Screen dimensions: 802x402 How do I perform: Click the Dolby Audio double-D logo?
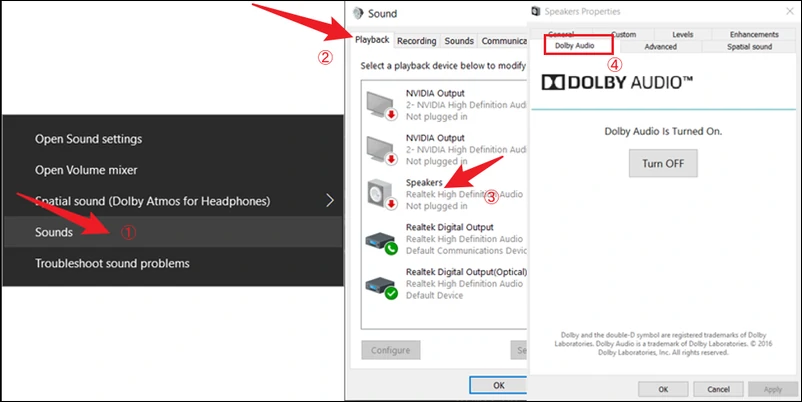(553, 82)
